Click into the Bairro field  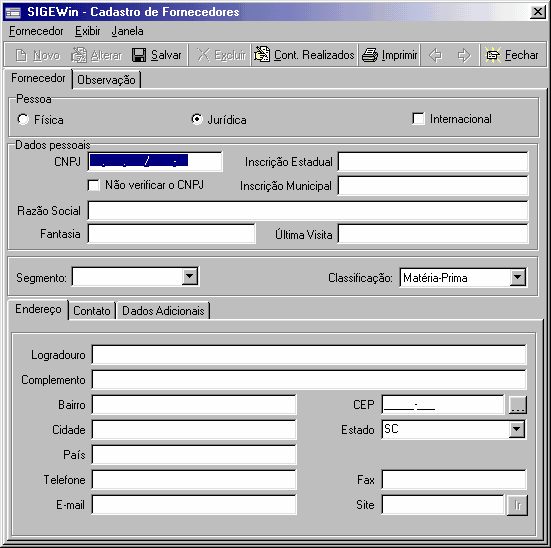pos(194,404)
